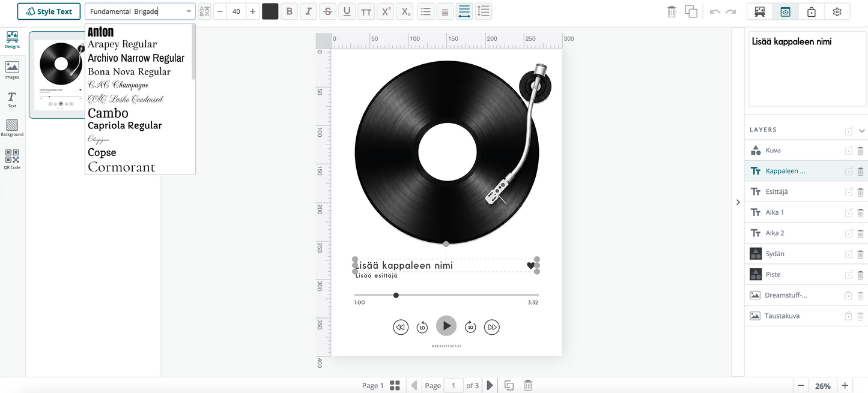This screenshot has height=393, width=868.
Task: Lock the Esittäjä layer
Action: (849, 192)
